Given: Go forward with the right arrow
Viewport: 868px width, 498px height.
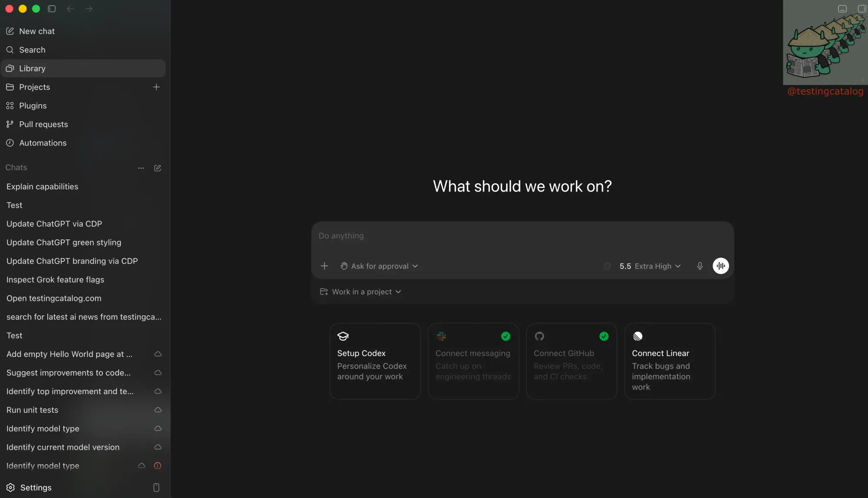Looking at the screenshot, I should [89, 9].
